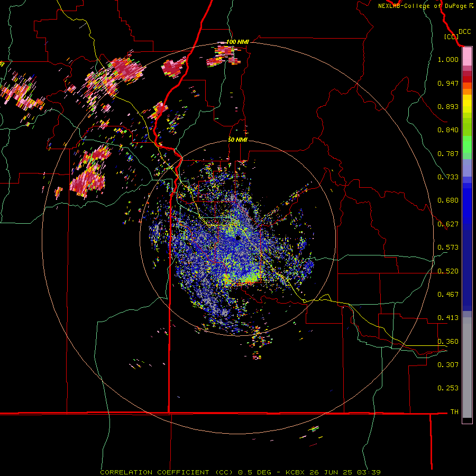This screenshot has width=476, height=476.
Task: Select the 0.787 legend value
Action: (448, 153)
